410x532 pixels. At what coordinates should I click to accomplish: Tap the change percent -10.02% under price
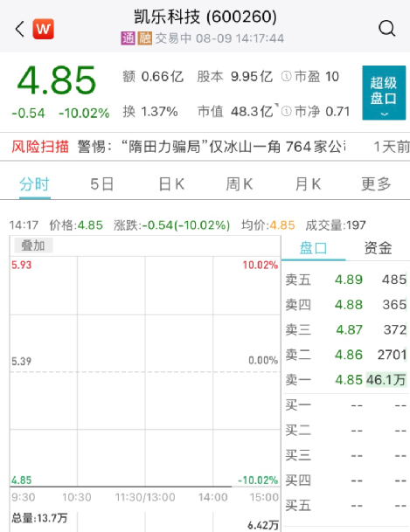click(84, 113)
